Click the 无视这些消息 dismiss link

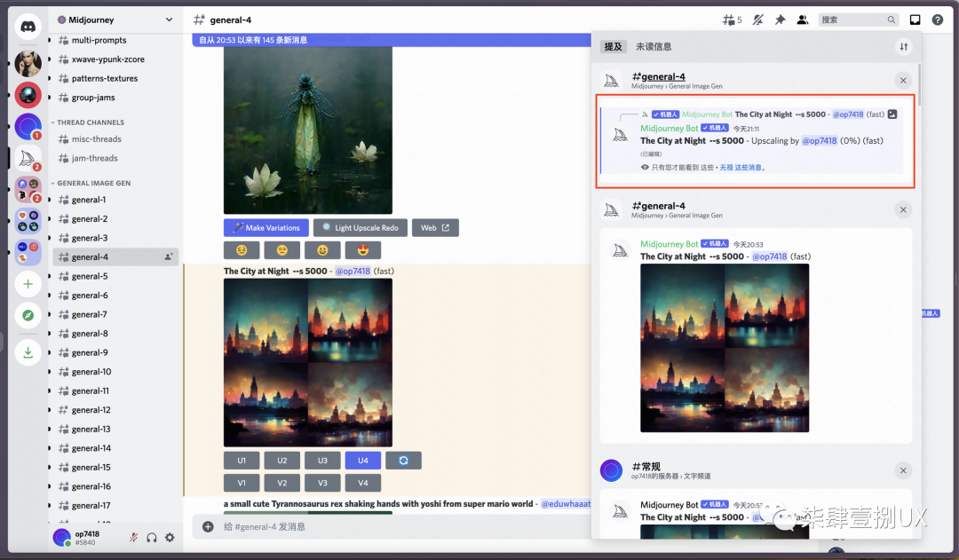(x=741, y=168)
